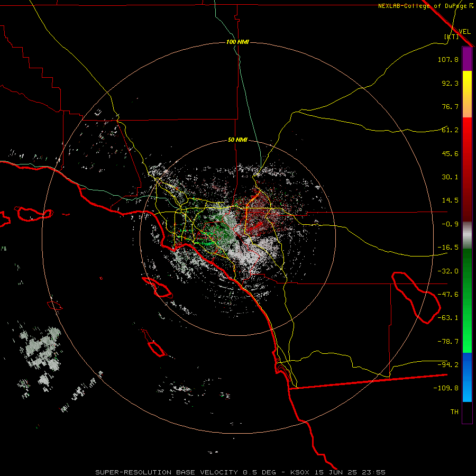This screenshot has width=476, height=476.
Task: Click the -94.2 legend value
Action: [448, 365]
